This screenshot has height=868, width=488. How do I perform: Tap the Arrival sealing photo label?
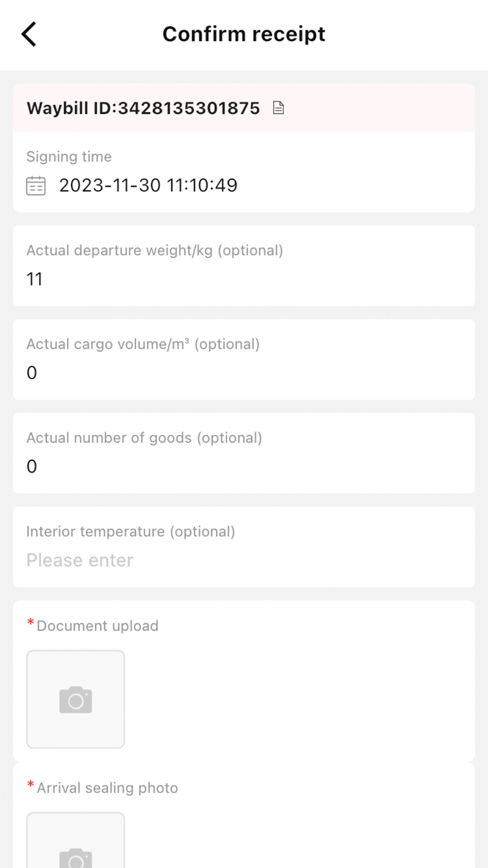tap(107, 788)
